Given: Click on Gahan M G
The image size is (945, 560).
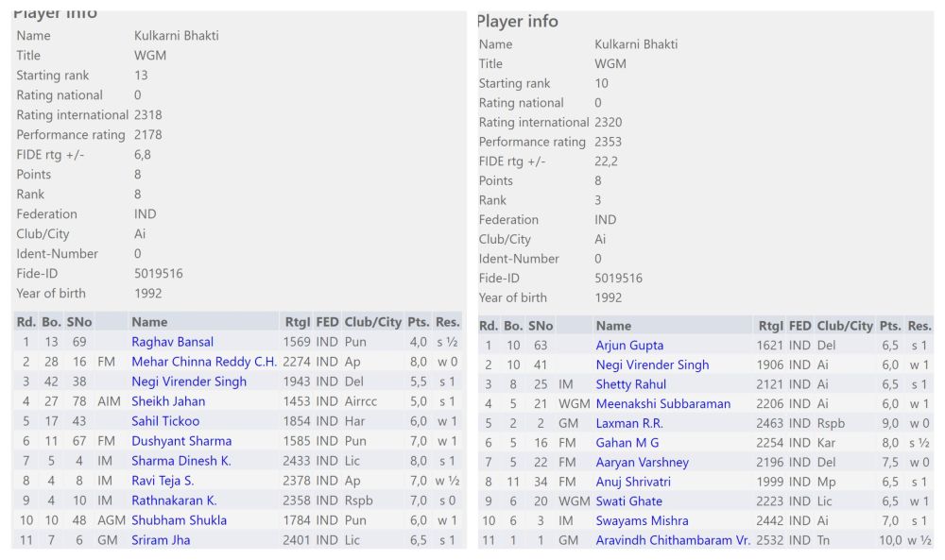Looking at the screenshot, I should [627, 443].
